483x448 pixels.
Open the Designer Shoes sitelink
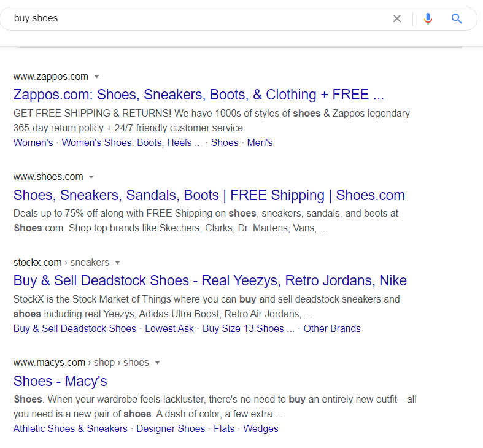(171, 428)
